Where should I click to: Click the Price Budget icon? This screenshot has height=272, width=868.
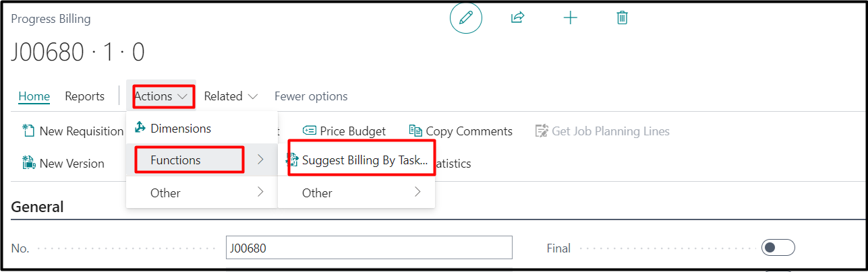click(x=310, y=131)
